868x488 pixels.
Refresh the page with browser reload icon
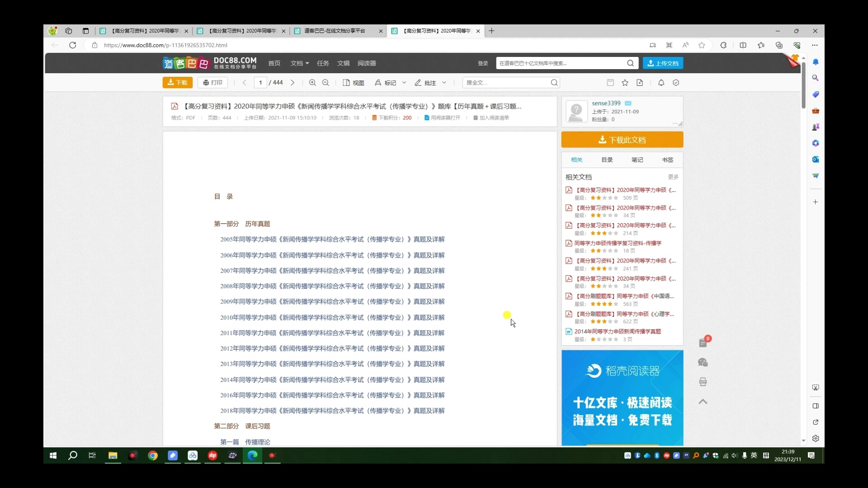coord(72,45)
